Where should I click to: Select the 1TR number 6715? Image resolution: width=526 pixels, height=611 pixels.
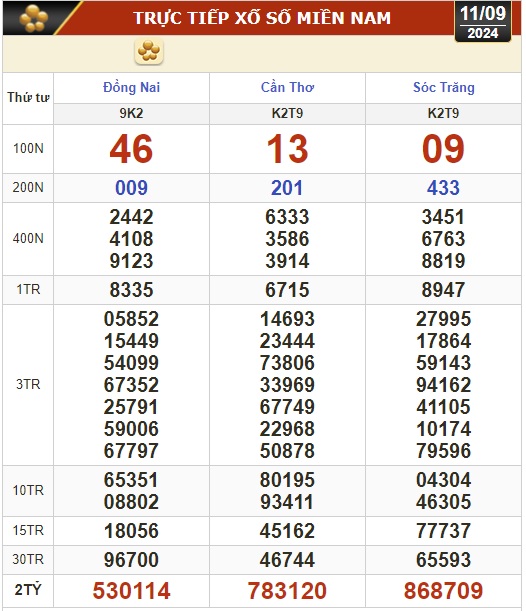(x=287, y=290)
